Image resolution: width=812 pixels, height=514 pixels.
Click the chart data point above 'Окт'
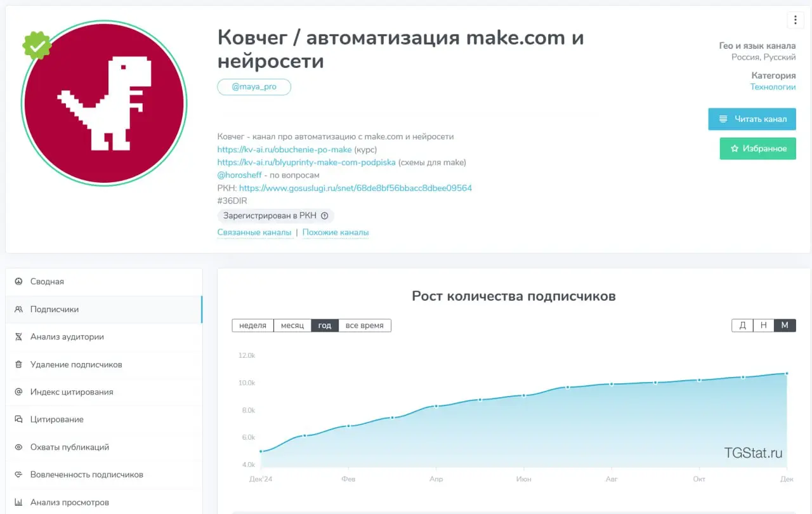click(x=699, y=380)
